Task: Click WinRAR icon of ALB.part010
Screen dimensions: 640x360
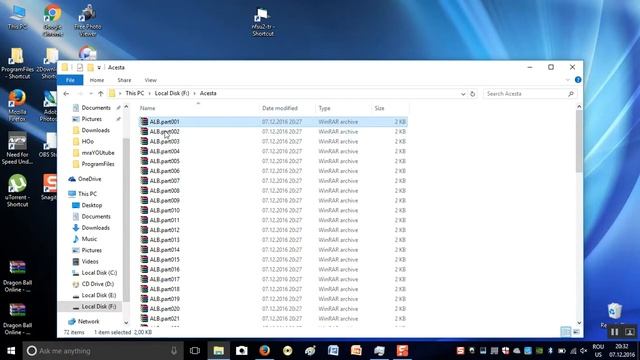Action: point(144,210)
